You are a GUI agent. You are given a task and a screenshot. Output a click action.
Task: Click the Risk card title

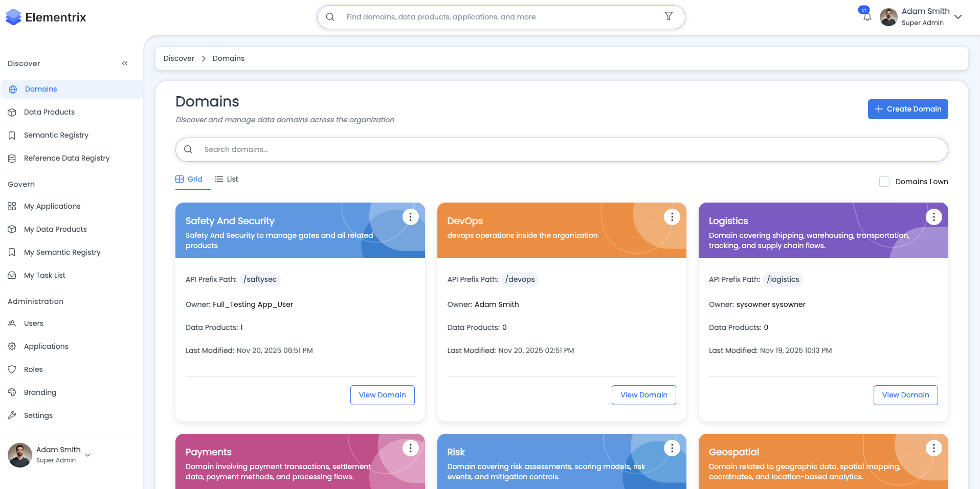tap(456, 452)
